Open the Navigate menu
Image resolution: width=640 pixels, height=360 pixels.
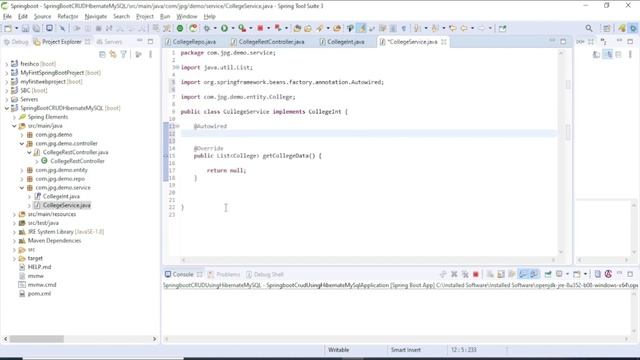pos(96,16)
